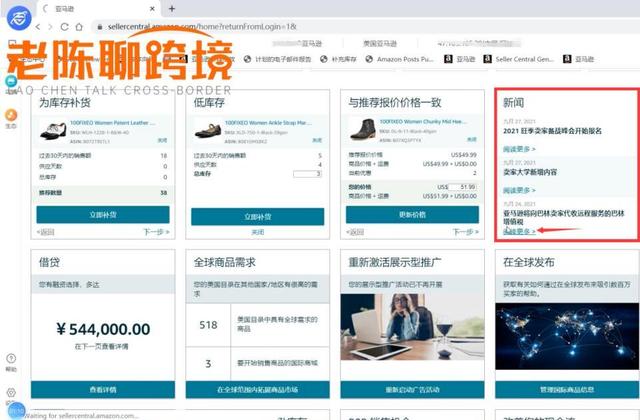Screen dimensions: 640x420
Task: Click 重新启动广告活动 button
Action: coord(412,390)
